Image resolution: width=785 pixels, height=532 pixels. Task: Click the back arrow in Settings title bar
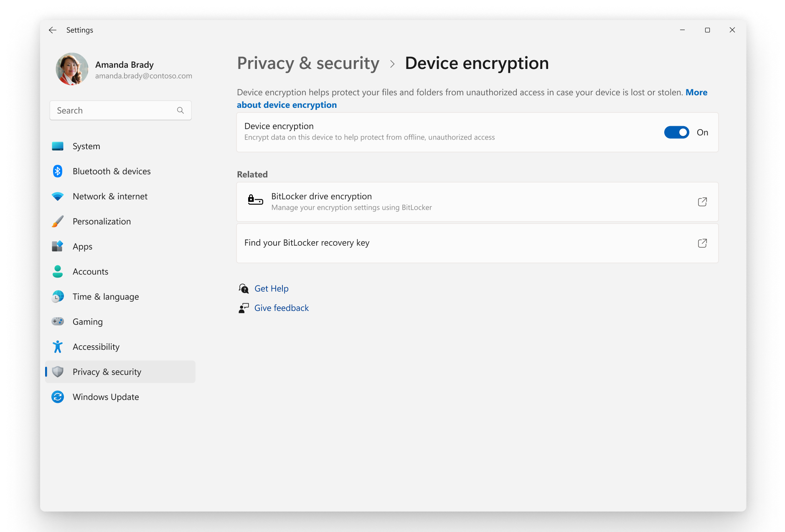[x=53, y=30]
